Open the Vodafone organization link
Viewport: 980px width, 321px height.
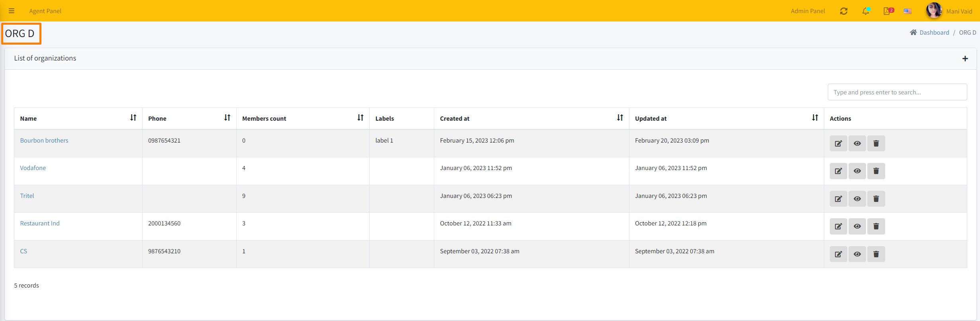coord(33,168)
